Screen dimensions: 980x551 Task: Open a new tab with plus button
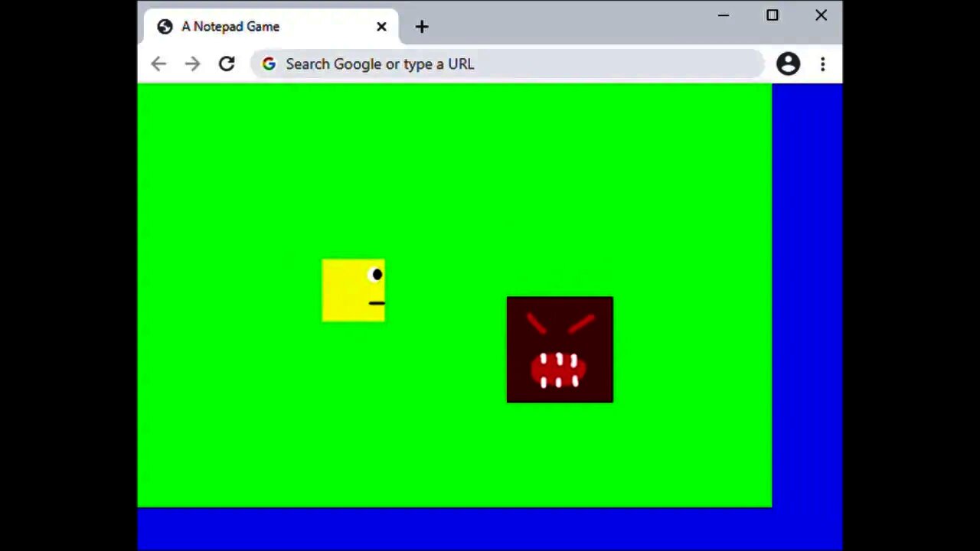422,27
